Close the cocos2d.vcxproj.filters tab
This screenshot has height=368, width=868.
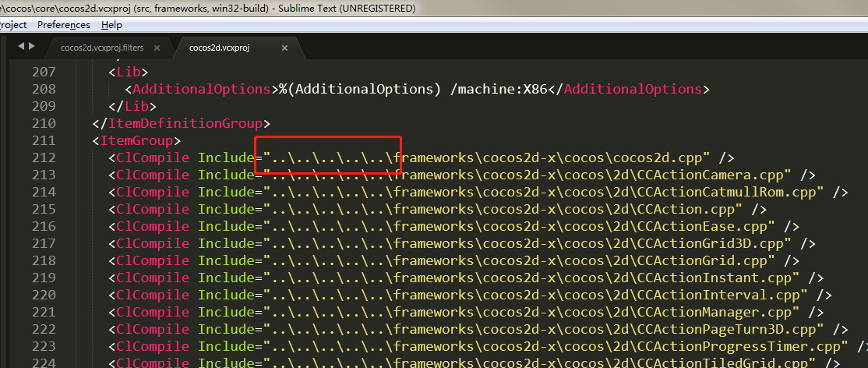(x=157, y=48)
